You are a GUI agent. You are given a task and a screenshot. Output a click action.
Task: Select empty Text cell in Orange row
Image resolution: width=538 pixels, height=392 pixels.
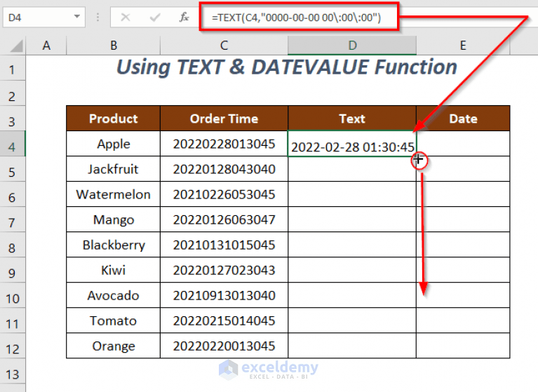tap(352, 346)
